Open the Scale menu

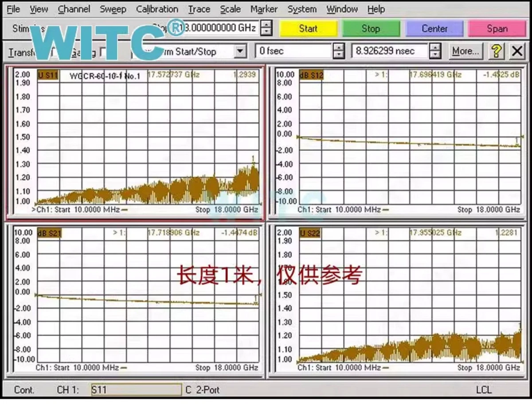(x=230, y=9)
